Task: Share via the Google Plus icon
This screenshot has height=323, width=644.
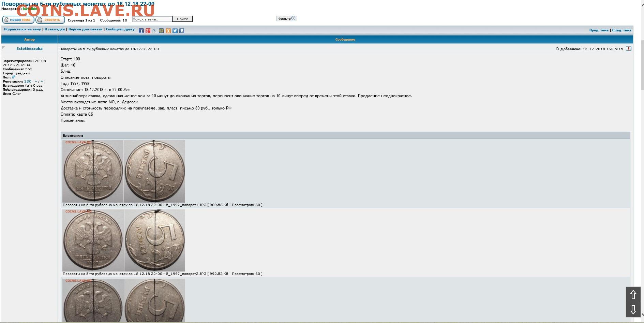Action: 148,31
